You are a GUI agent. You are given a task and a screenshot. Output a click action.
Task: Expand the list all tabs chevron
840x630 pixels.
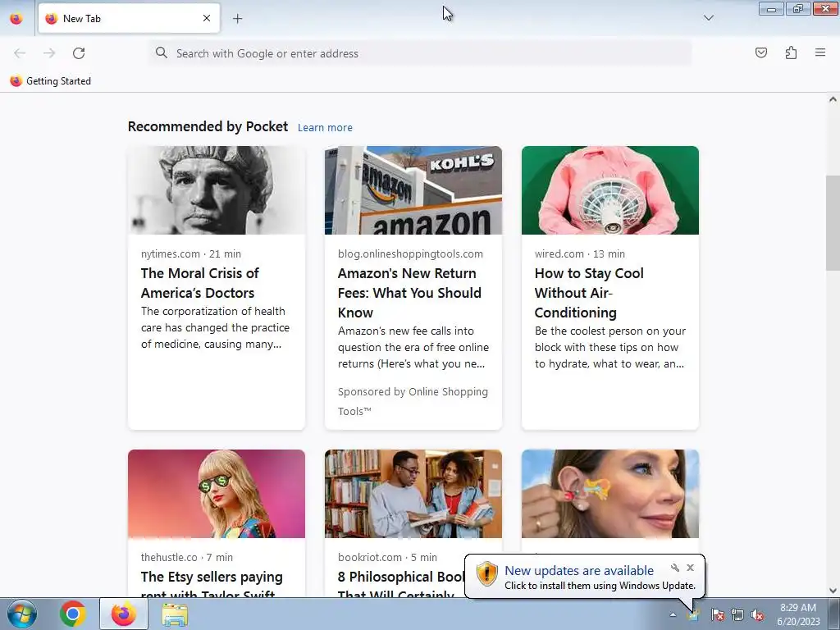pos(708,18)
